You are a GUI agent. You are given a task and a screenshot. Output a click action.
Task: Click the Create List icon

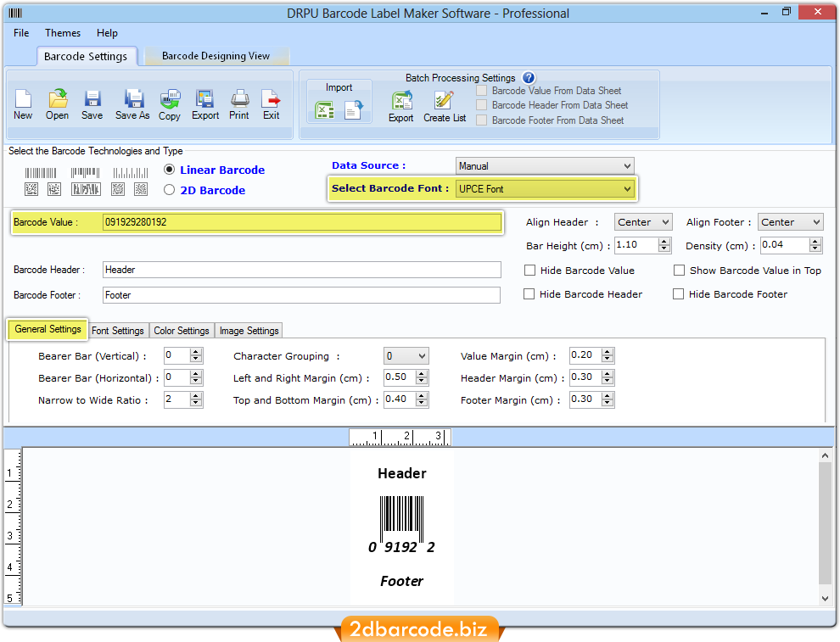click(444, 101)
